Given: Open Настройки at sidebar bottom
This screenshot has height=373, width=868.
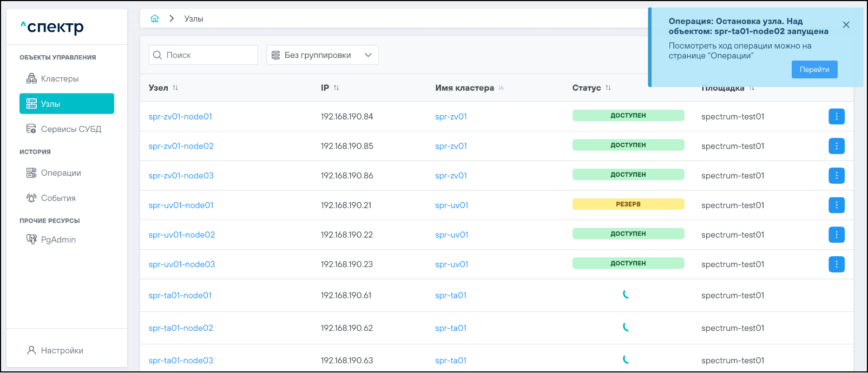Looking at the screenshot, I should click(x=62, y=350).
